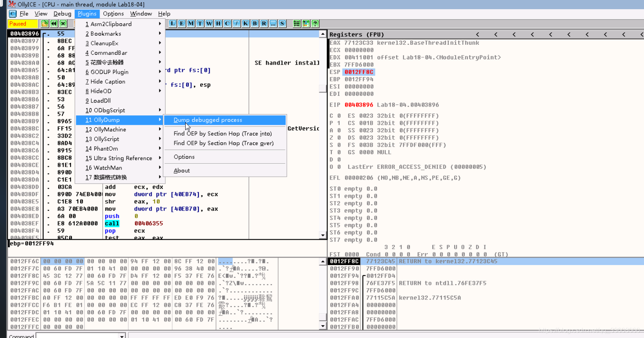Click disassembly pane scroll up arrow
The height and width of the screenshot is (338, 644).
point(323,34)
